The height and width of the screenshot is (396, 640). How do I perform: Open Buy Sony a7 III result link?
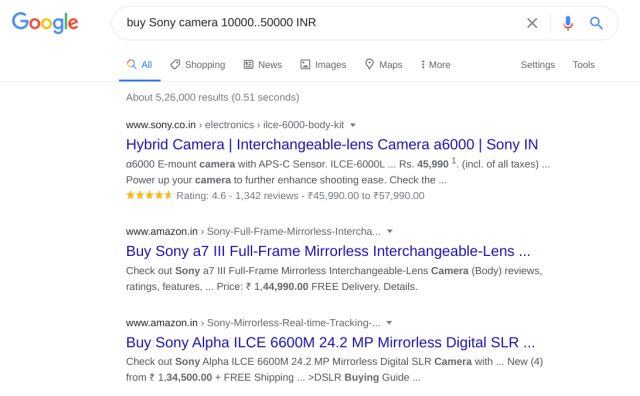[328, 251]
